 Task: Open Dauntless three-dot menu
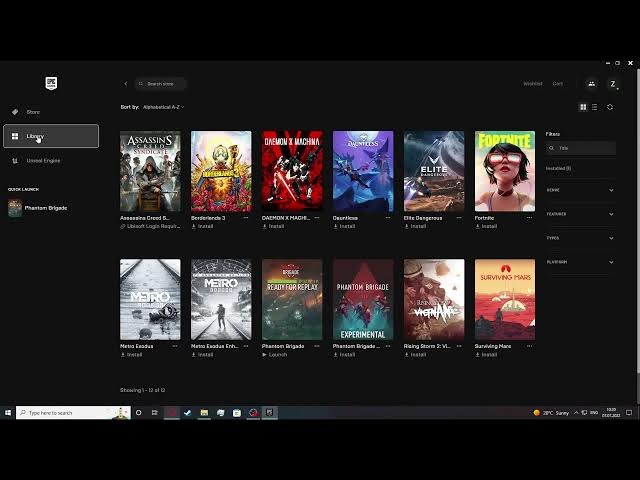[x=388, y=218]
